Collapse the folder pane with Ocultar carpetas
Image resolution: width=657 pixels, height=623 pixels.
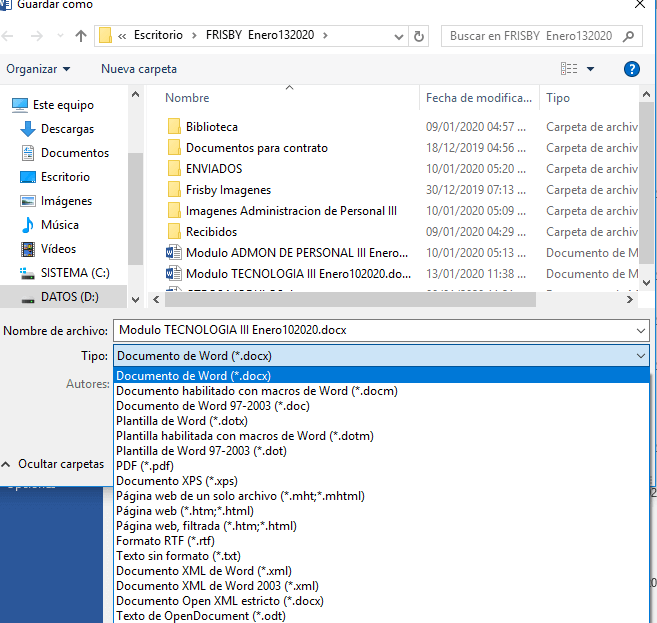pos(53,464)
